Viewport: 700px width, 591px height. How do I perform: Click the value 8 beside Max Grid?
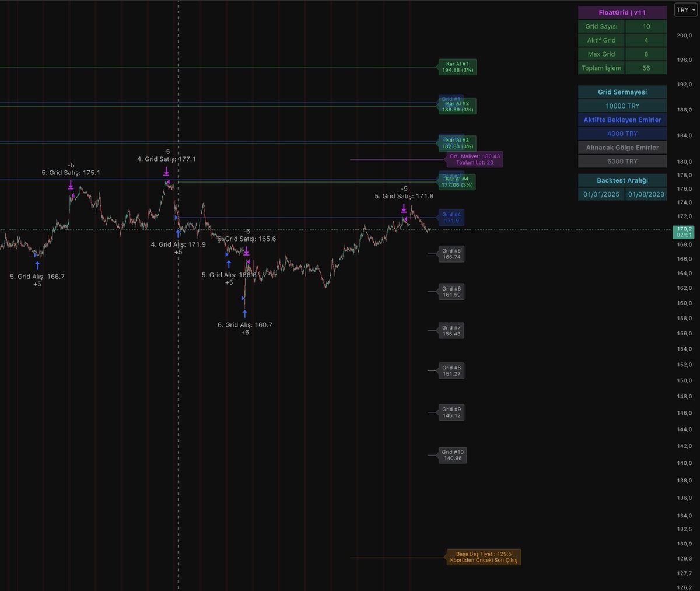(646, 54)
